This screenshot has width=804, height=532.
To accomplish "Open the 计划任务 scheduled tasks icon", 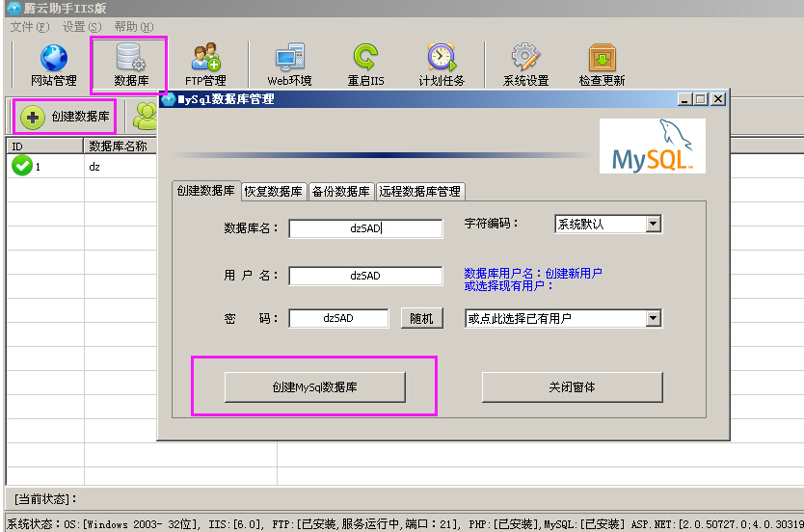I will (x=442, y=66).
